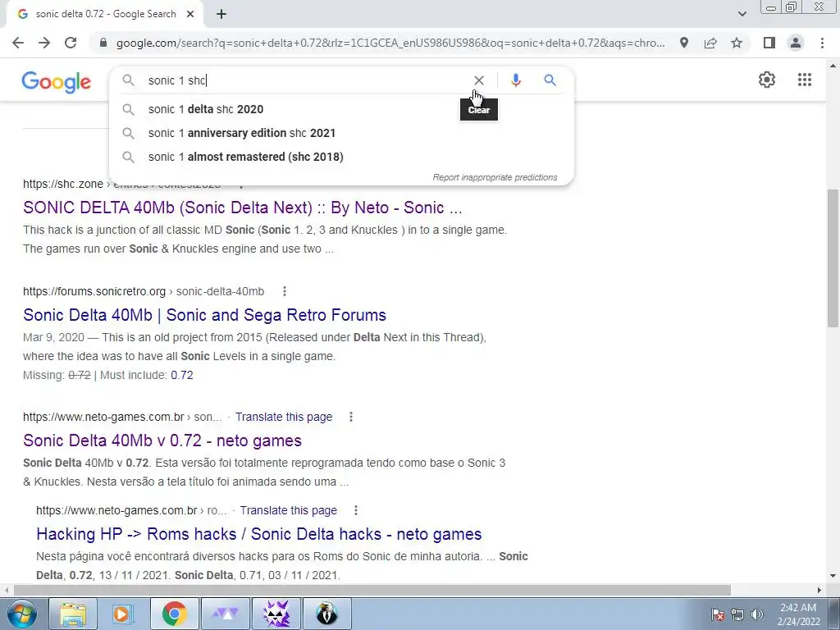Viewport: 840px width, 630px height.
Task: Clear the search box text
Action: click(479, 80)
